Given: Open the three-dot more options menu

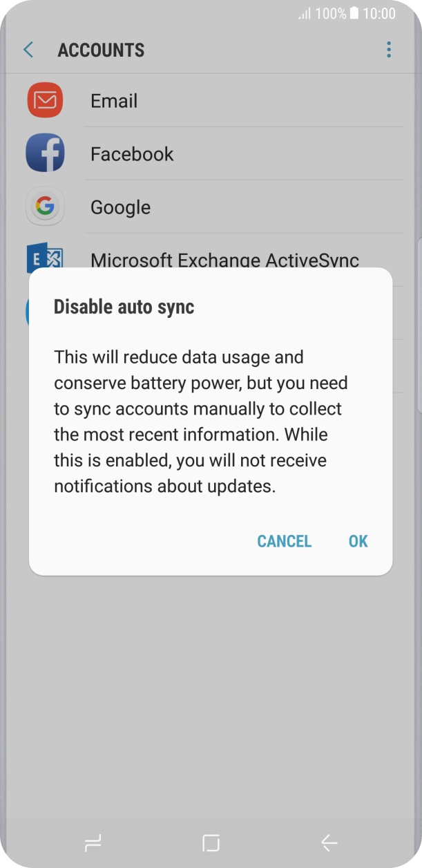Looking at the screenshot, I should [389, 50].
